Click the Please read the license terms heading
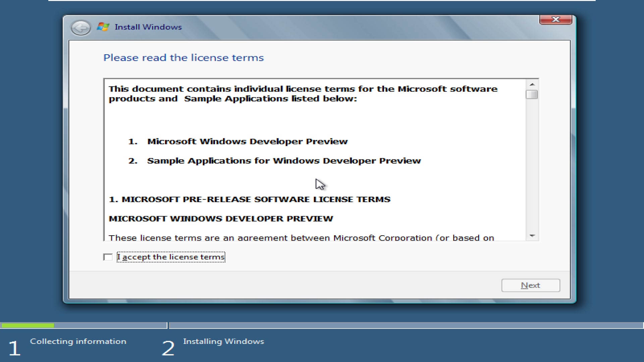The image size is (644, 362). (183, 57)
